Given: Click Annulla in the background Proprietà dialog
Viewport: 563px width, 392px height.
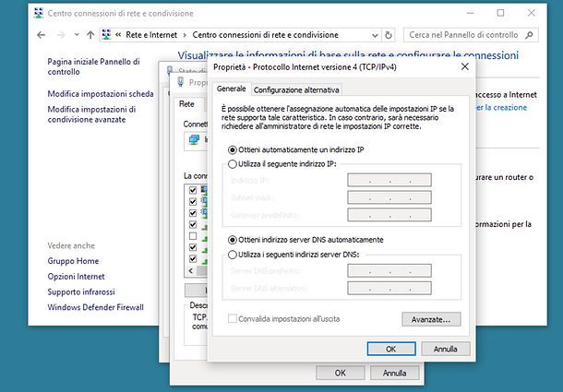Looking at the screenshot, I should [394, 373].
